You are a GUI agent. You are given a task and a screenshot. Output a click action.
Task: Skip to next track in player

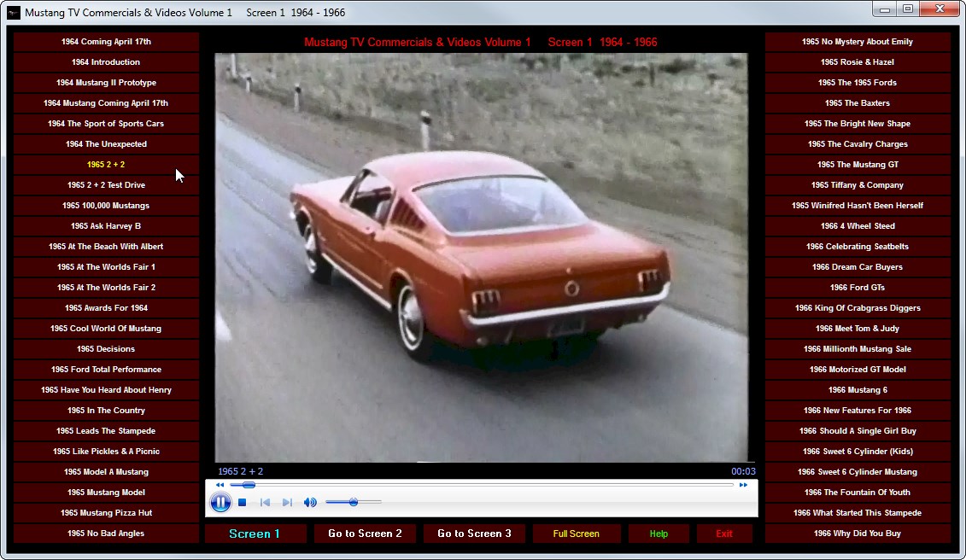287,502
